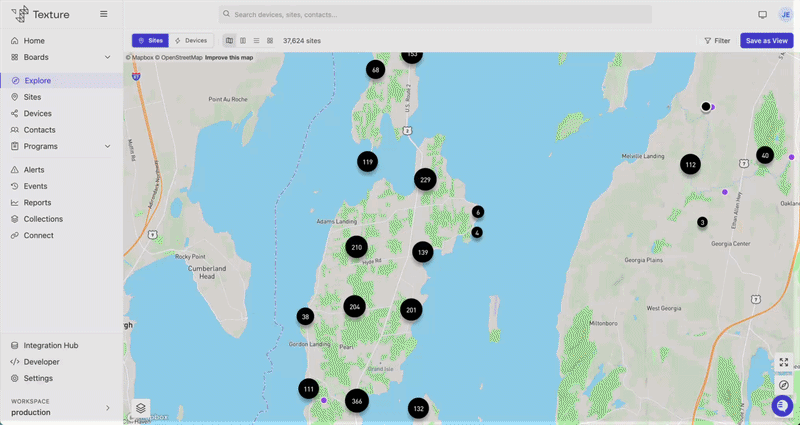The width and height of the screenshot is (800, 425).
Task: Select the map view icon
Action: [x=230, y=41]
